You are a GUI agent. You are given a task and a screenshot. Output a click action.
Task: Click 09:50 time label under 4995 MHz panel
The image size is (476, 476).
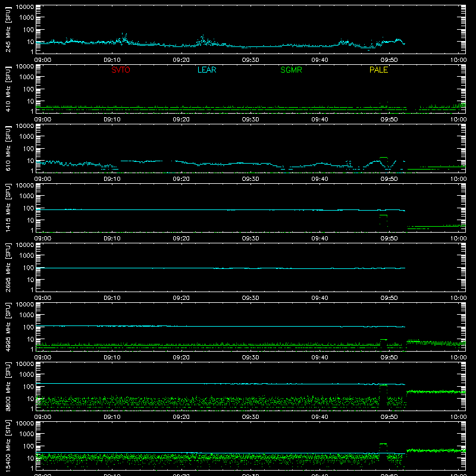[389, 358]
